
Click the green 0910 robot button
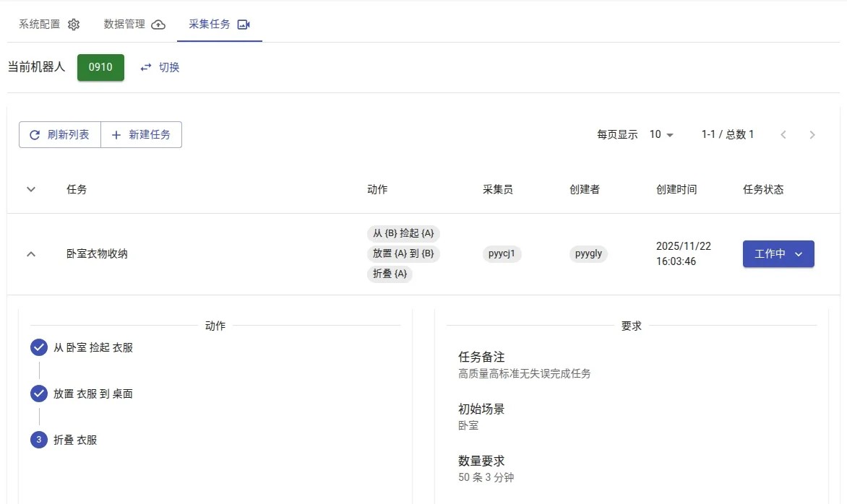coord(100,67)
